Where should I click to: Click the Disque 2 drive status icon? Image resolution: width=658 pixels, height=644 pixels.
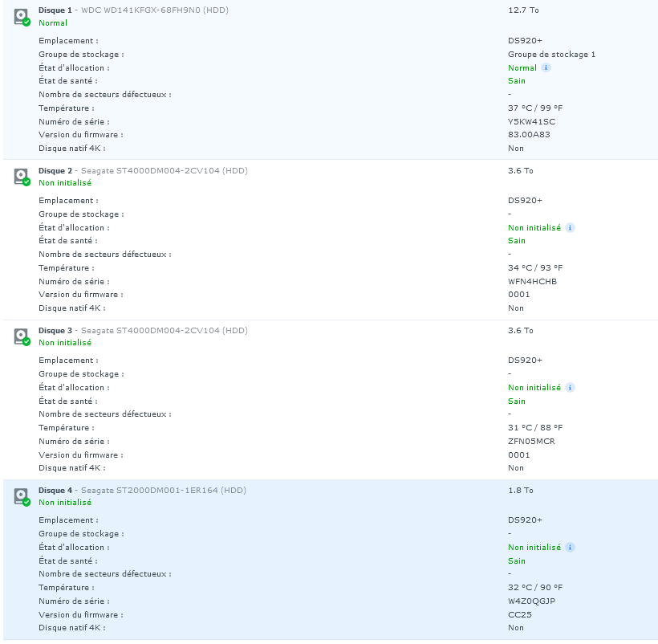(22, 177)
